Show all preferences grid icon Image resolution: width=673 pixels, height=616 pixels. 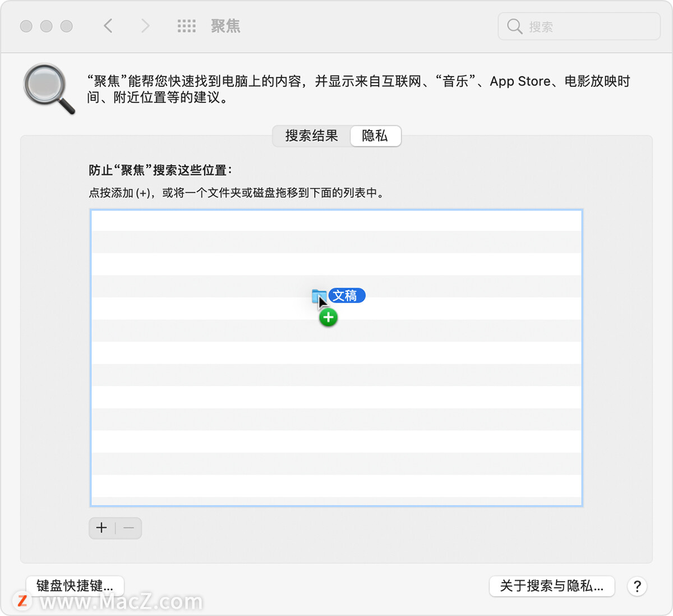pos(187,26)
